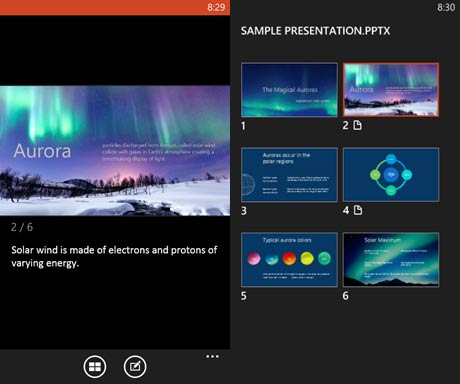The image size is (460, 384).
Task: Tap the 8:29 clock in the orange status bar
Action: [216, 7]
